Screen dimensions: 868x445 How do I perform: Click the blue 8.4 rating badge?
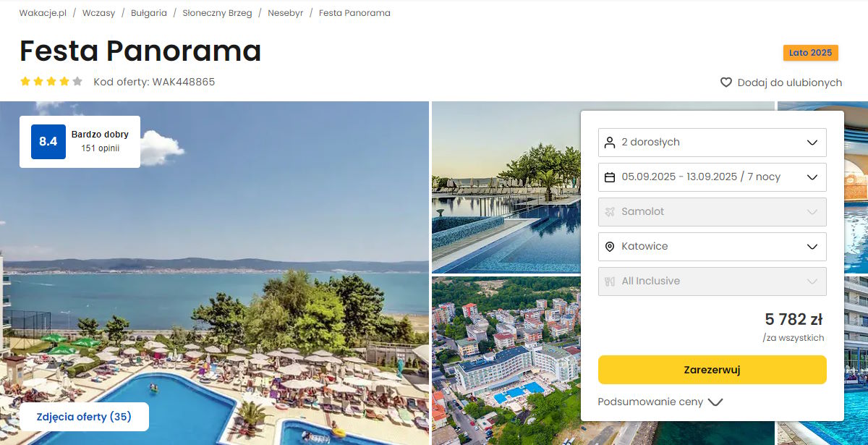coord(48,142)
